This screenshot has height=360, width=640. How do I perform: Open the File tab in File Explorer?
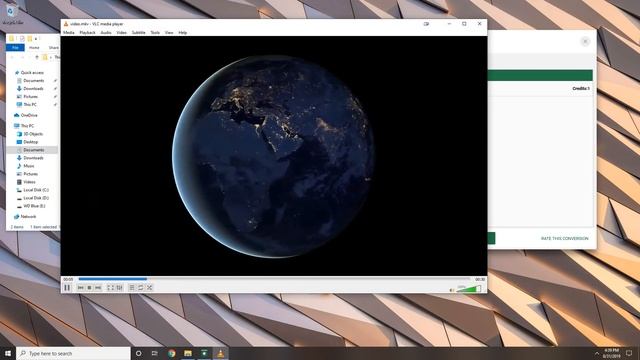click(x=15, y=48)
